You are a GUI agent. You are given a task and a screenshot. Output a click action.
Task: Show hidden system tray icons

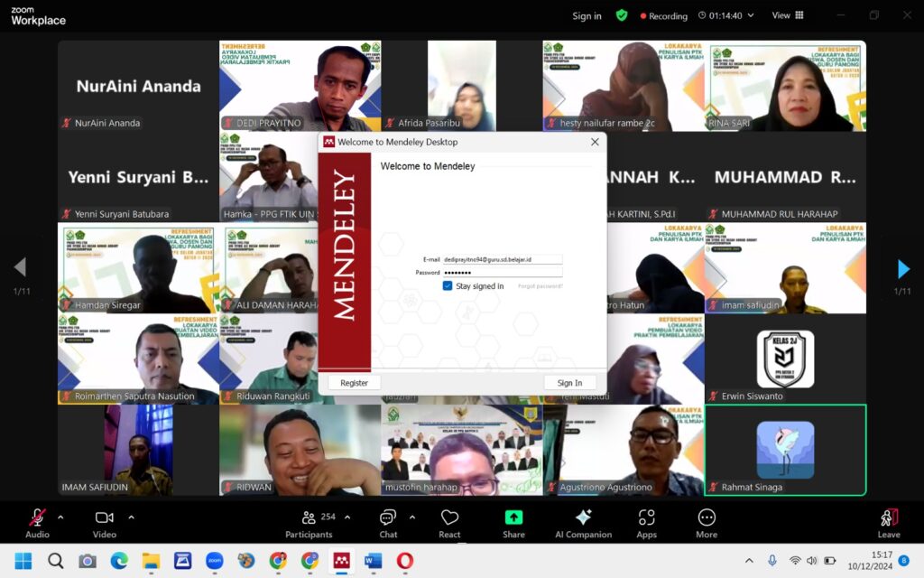pyautogui.click(x=749, y=560)
